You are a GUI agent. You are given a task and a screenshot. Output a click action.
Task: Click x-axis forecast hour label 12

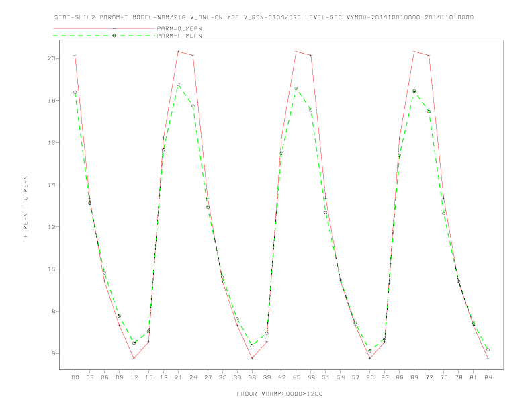(x=134, y=377)
